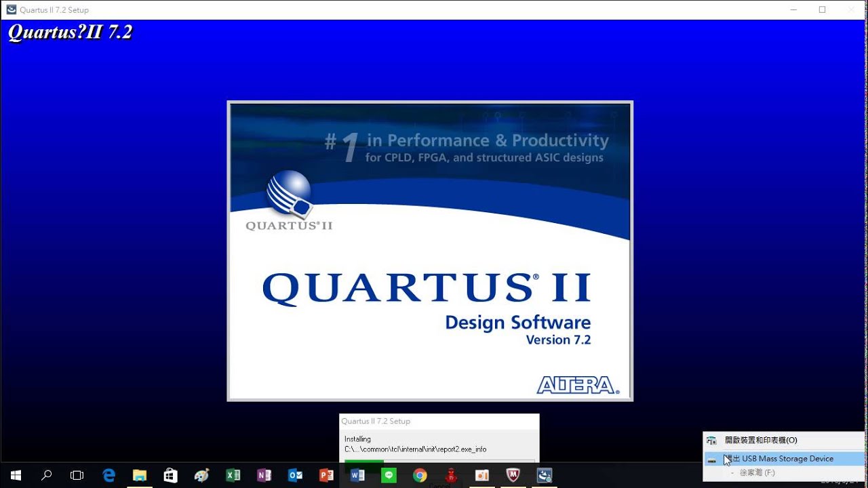Open File Explorer from the taskbar
The height and width of the screenshot is (488, 868).
(x=140, y=476)
